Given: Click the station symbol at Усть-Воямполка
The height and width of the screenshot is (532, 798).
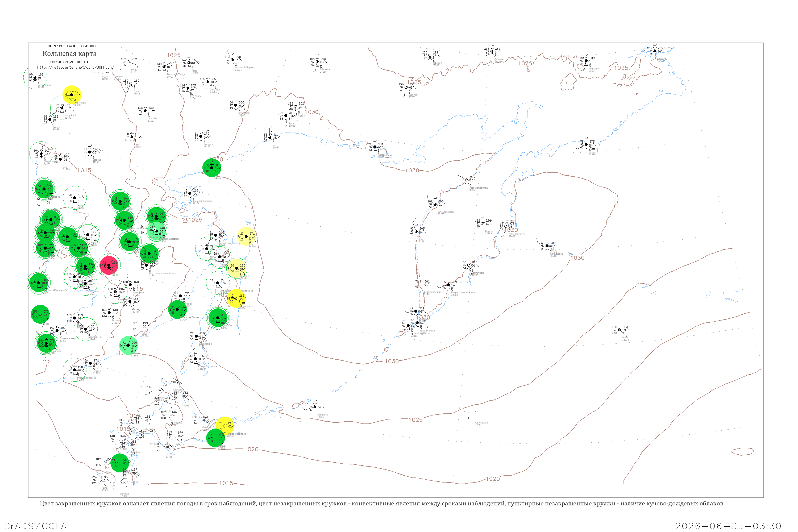Looking at the screenshot, I should [467, 180].
